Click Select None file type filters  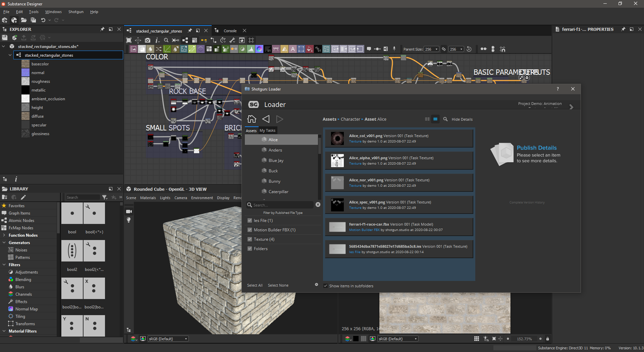click(x=278, y=285)
